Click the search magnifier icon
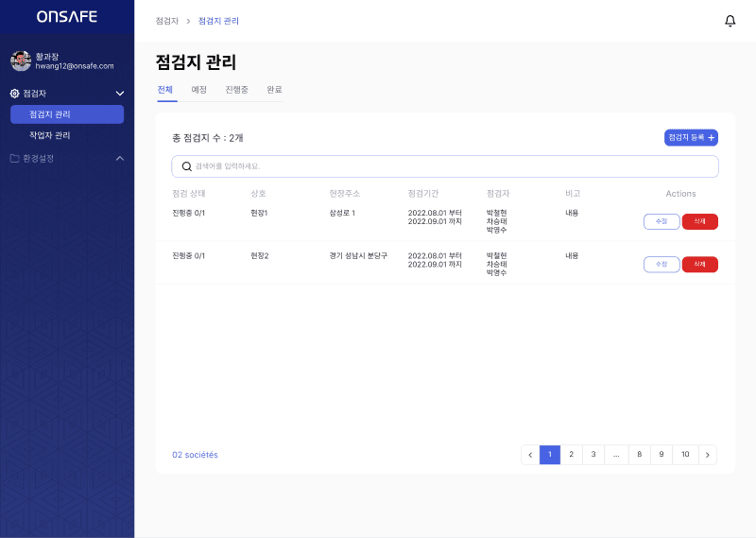Viewport: 756px width, 538px height. 186,166
